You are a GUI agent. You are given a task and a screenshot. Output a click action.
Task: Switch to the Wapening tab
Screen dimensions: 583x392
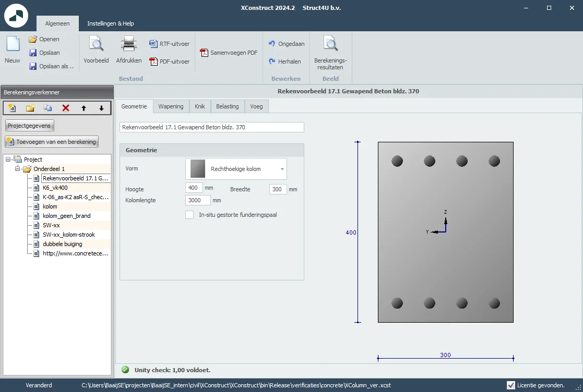click(171, 106)
